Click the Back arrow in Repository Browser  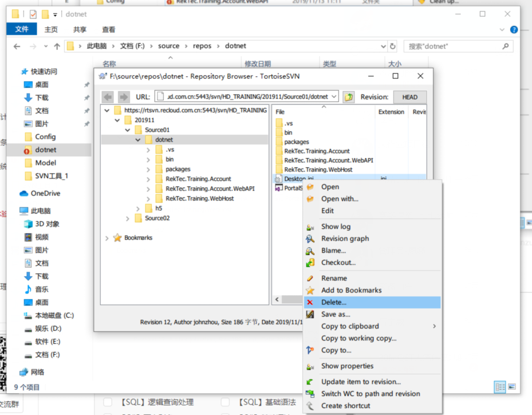click(x=108, y=97)
